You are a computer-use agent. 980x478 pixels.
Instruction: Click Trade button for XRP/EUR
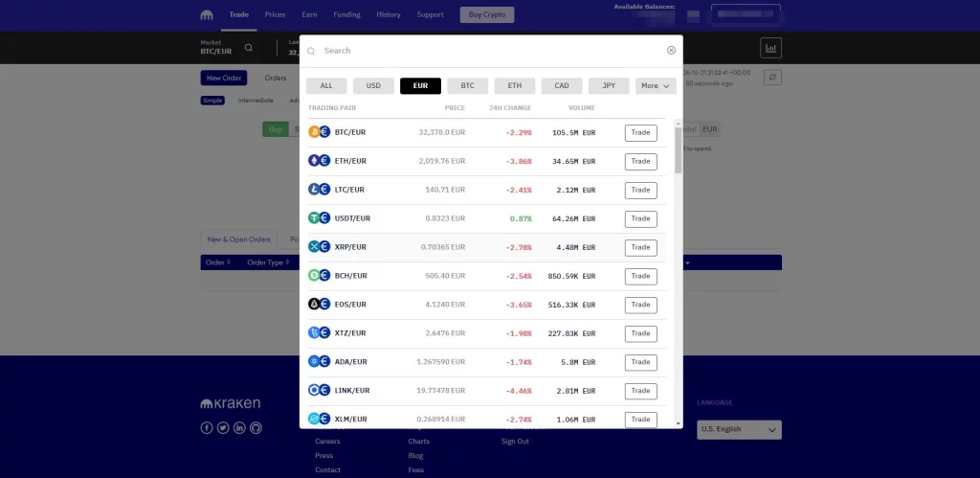coord(640,247)
